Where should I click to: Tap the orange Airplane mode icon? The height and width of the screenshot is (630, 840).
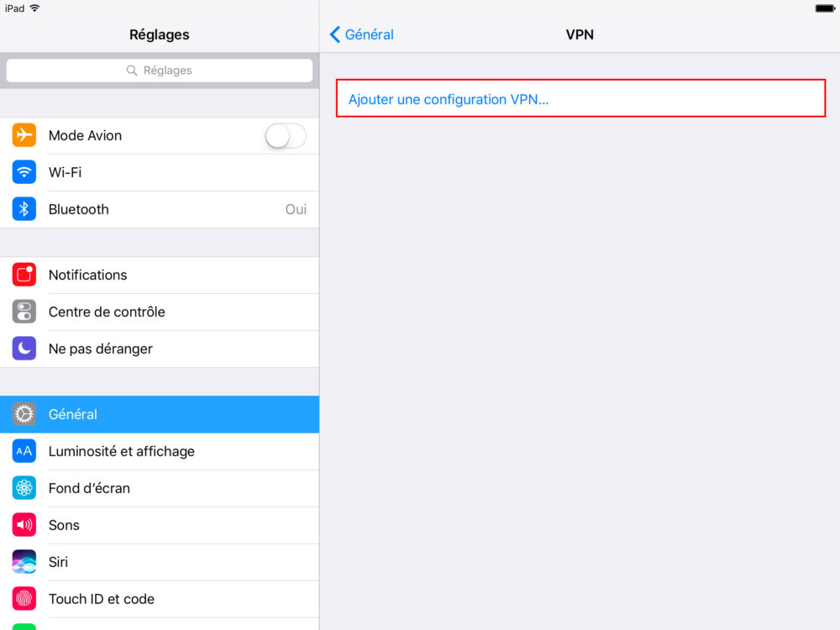point(24,135)
